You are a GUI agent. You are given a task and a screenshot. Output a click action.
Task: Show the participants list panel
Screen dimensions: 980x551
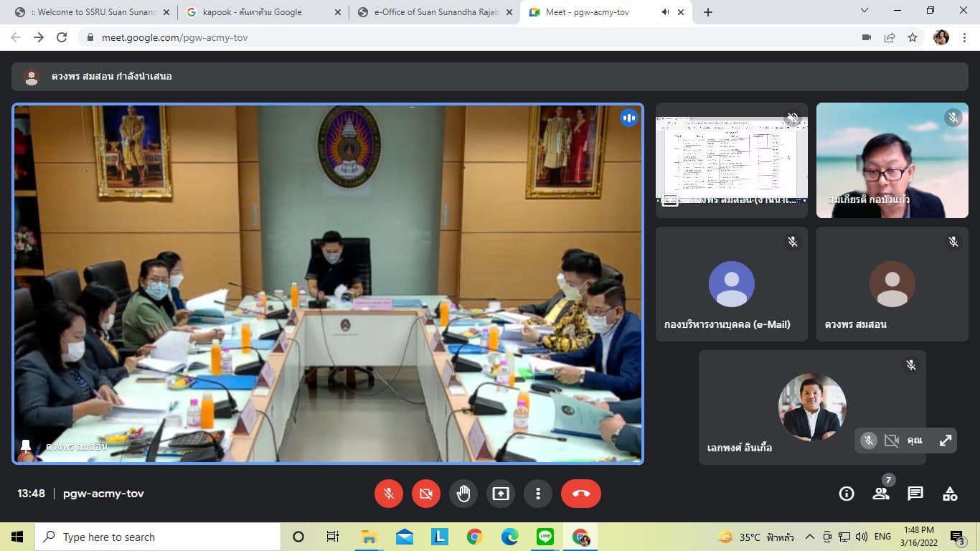(x=881, y=494)
